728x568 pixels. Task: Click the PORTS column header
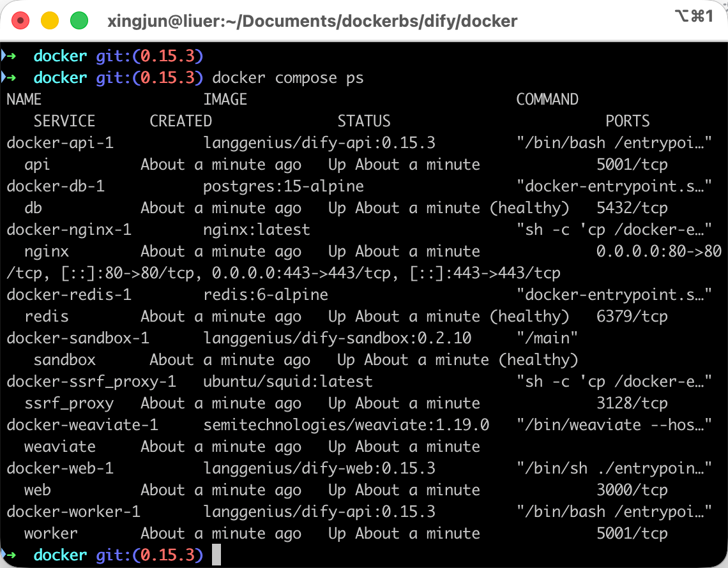[627, 121]
